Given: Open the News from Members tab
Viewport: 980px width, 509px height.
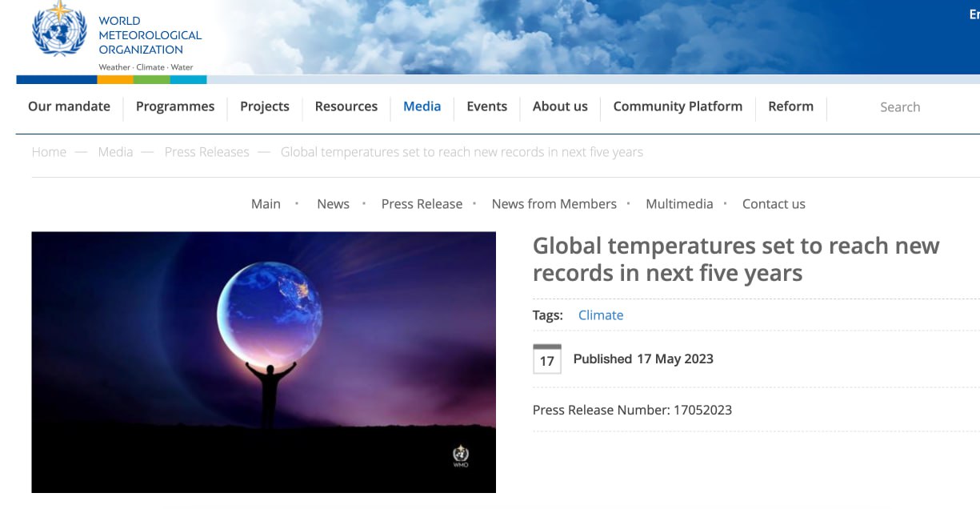Looking at the screenshot, I should click(554, 204).
